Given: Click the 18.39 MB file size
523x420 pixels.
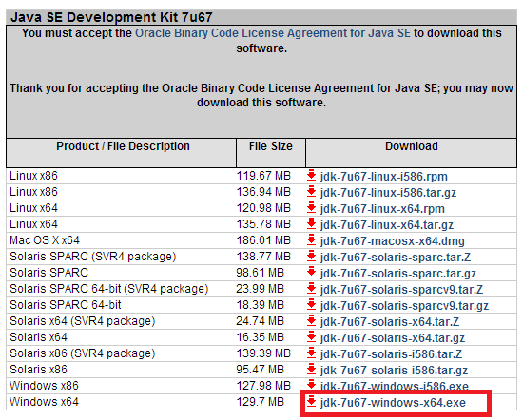Looking at the screenshot, I should click(x=261, y=305).
